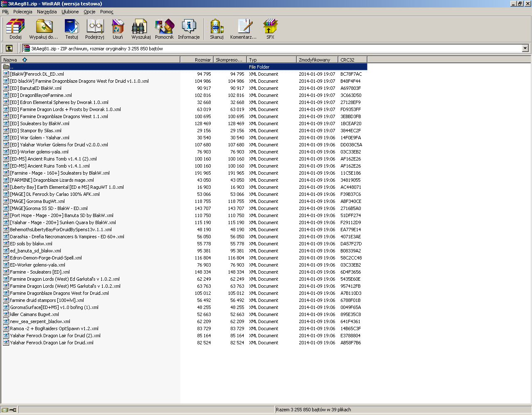
Task: Open the Plik menu
Action: [x=5, y=12]
